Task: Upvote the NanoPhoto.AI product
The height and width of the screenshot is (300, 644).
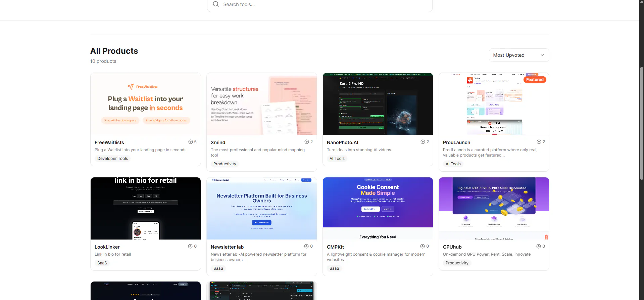Action: 425,142
